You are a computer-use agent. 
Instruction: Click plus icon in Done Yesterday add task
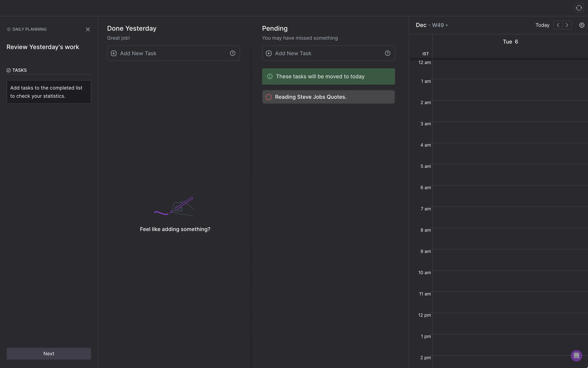click(x=114, y=53)
